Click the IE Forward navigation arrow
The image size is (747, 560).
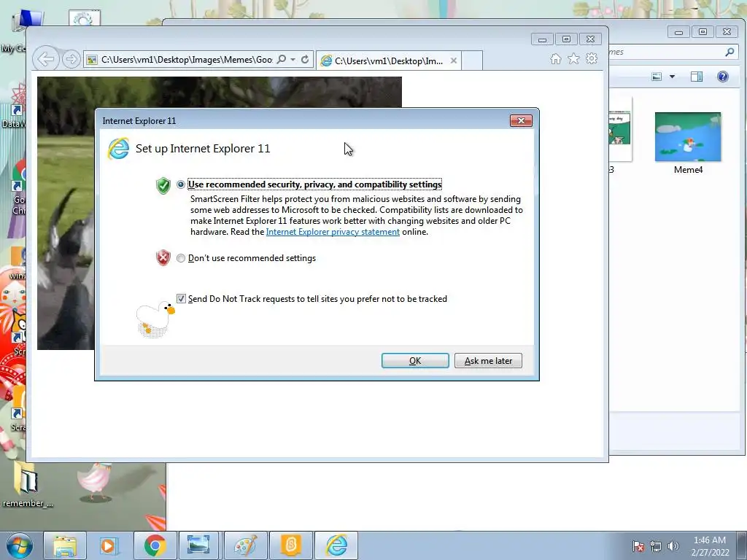click(71, 60)
